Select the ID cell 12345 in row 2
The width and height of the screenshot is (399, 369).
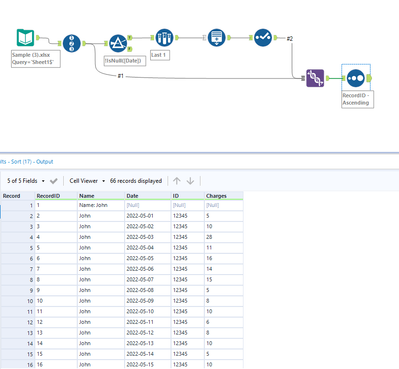coord(188,216)
